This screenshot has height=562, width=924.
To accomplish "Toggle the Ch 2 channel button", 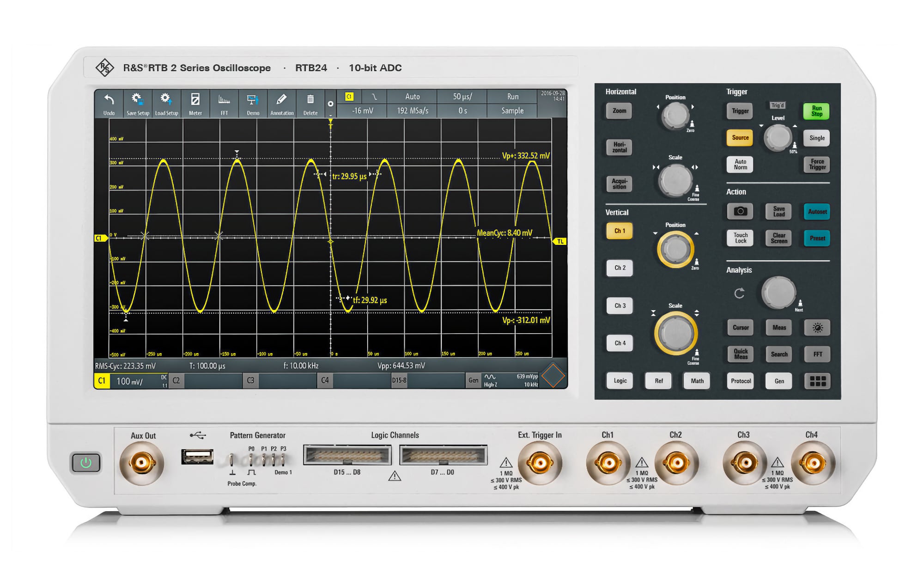I will click(620, 268).
